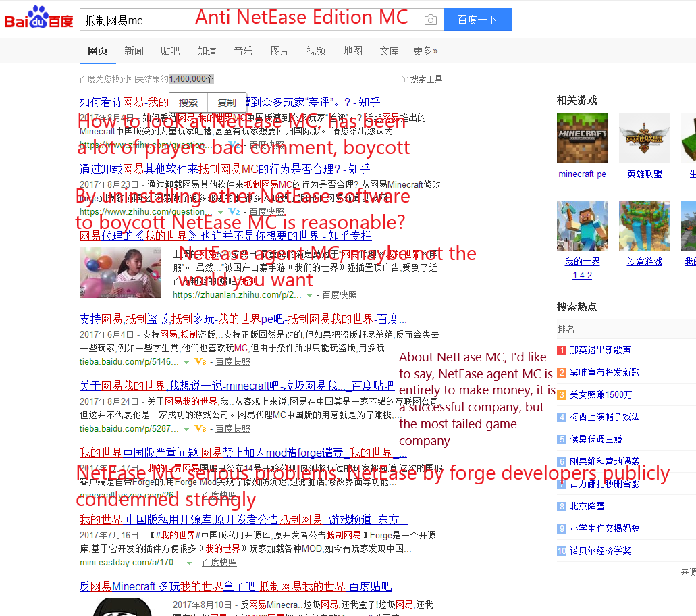
Task: Open hot topic 诺贝尔经济学奖
Action: [600, 550]
